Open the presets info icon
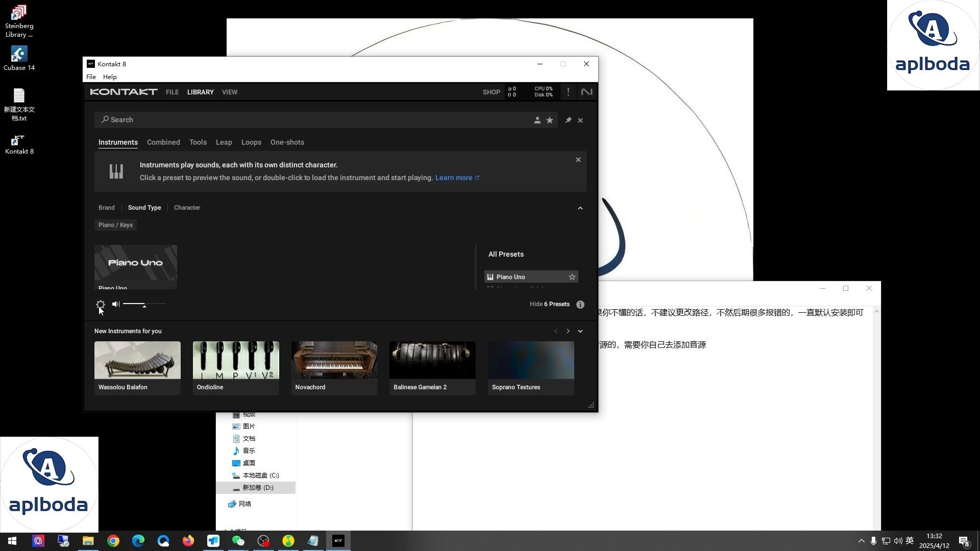Viewport: 980px width, 551px height. [580, 305]
